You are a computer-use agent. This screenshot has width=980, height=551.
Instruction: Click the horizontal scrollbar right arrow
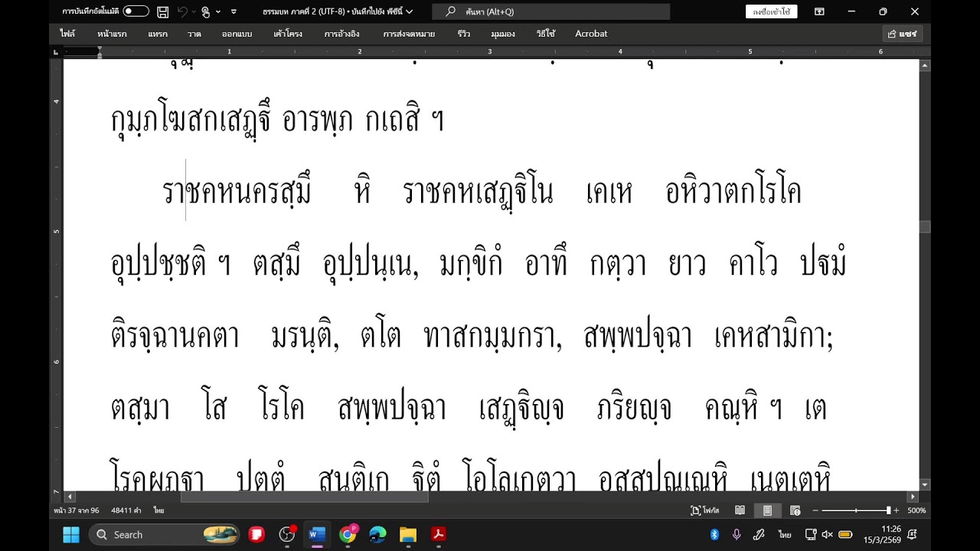point(913,497)
